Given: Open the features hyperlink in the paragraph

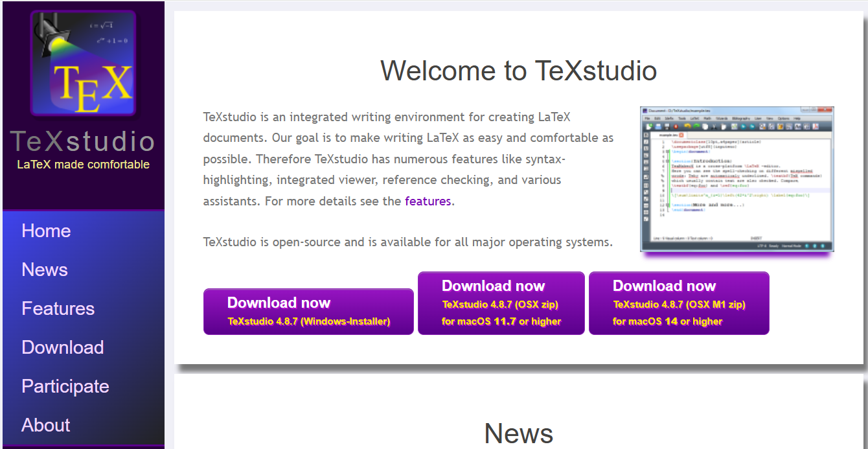Looking at the screenshot, I should 428,201.
